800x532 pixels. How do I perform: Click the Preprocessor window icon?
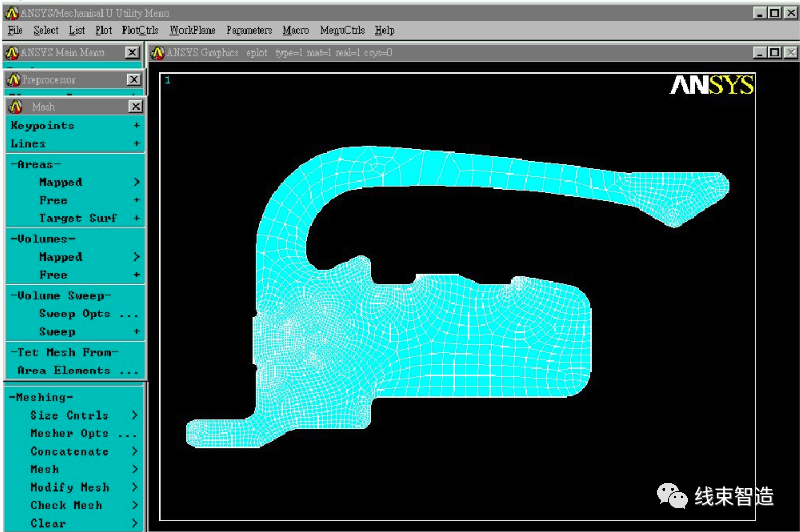pos(14,80)
